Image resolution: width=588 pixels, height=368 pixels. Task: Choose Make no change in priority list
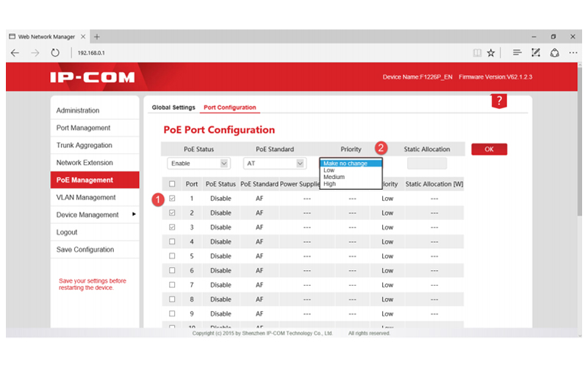pos(351,163)
